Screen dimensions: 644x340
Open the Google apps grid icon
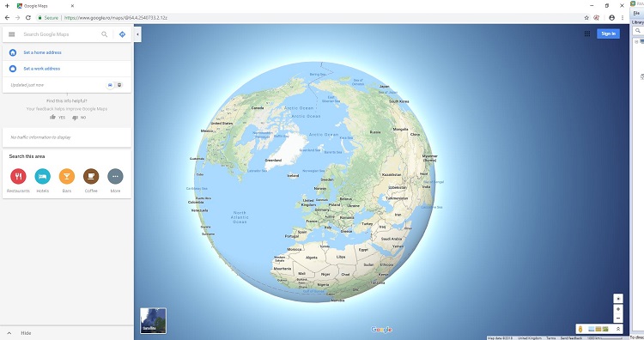click(x=587, y=33)
